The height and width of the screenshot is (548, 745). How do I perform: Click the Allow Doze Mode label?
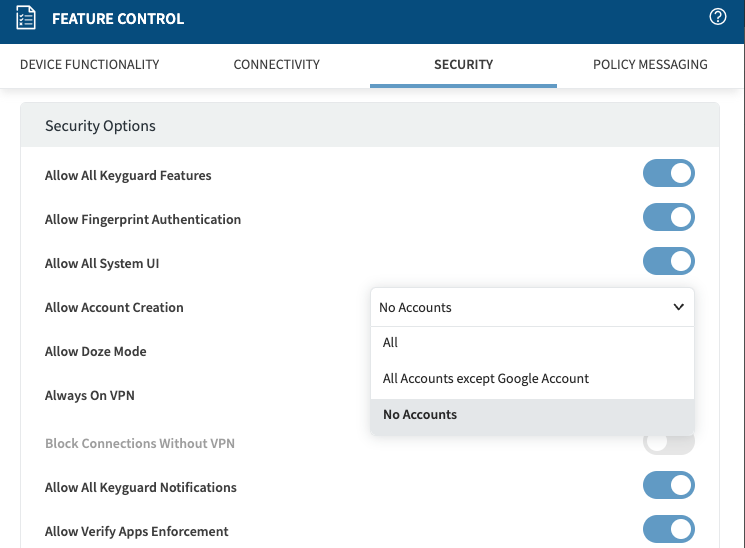[96, 351]
